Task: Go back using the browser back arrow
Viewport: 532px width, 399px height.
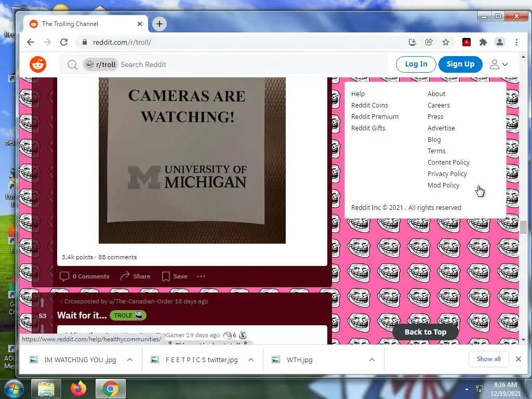Action: pyautogui.click(x=31, y=42)
